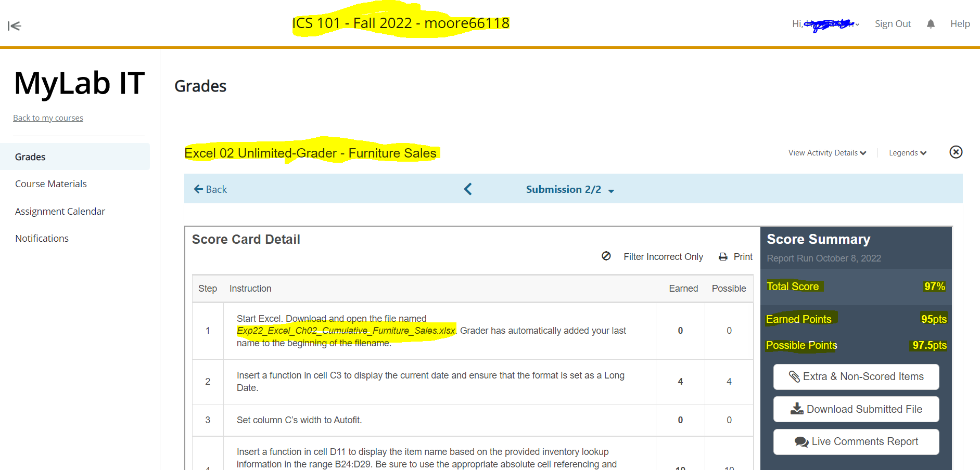Close the score card with the X icon
This screenshot has width=980, height=470.
tap(956, 152)
